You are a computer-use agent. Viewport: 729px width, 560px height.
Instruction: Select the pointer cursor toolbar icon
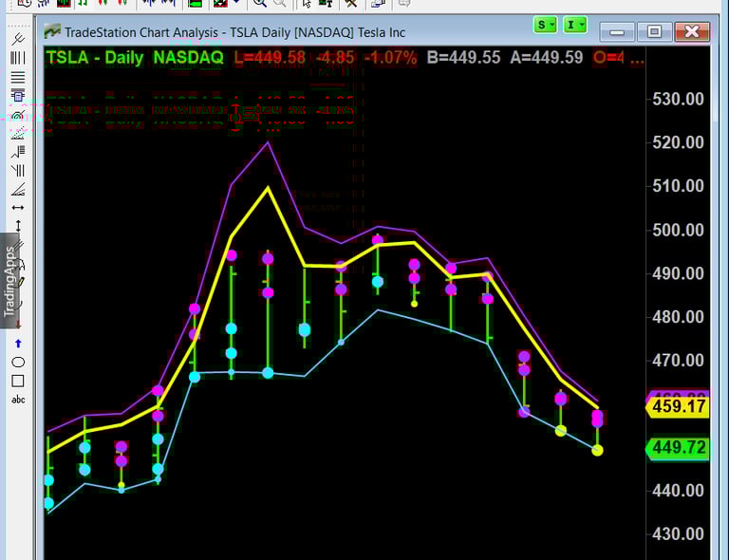[307, 3]
